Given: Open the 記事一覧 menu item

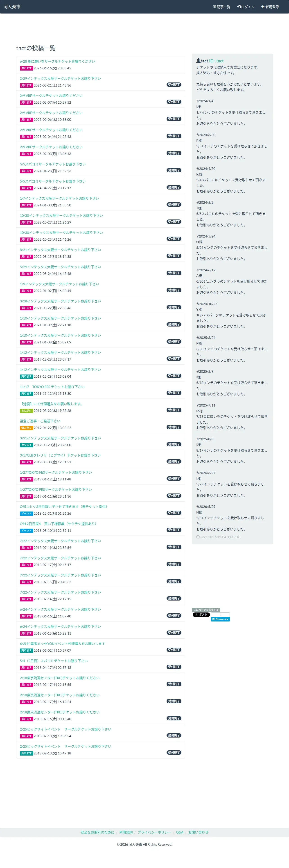Looking at the screenshot, I should point(221,7).
